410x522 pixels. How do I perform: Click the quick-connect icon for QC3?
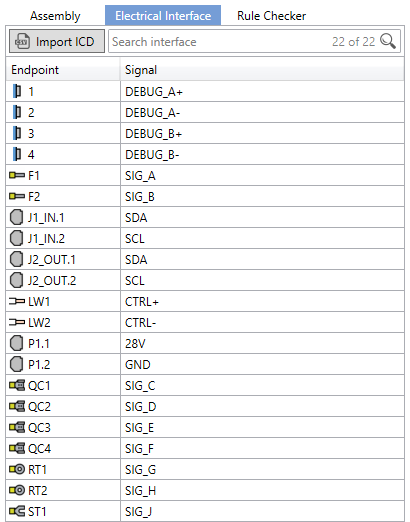17,427
